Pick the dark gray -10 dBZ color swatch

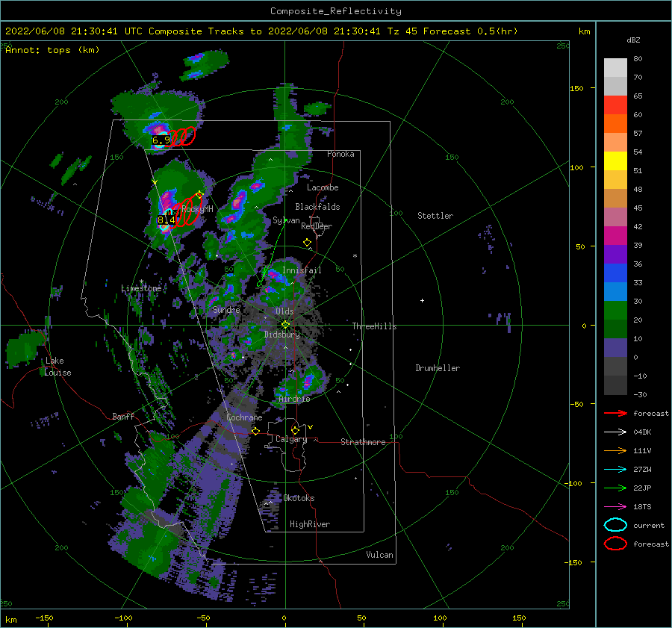tap(615, 385)
